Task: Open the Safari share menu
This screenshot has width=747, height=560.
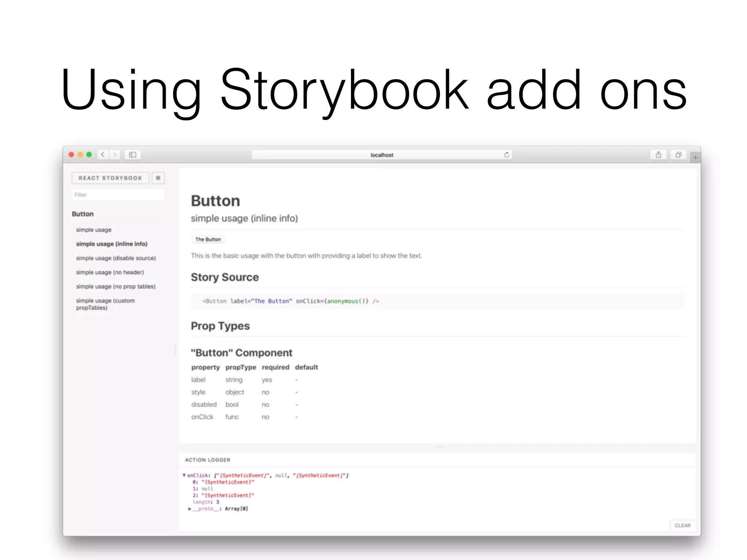Action: click(658, 155)
